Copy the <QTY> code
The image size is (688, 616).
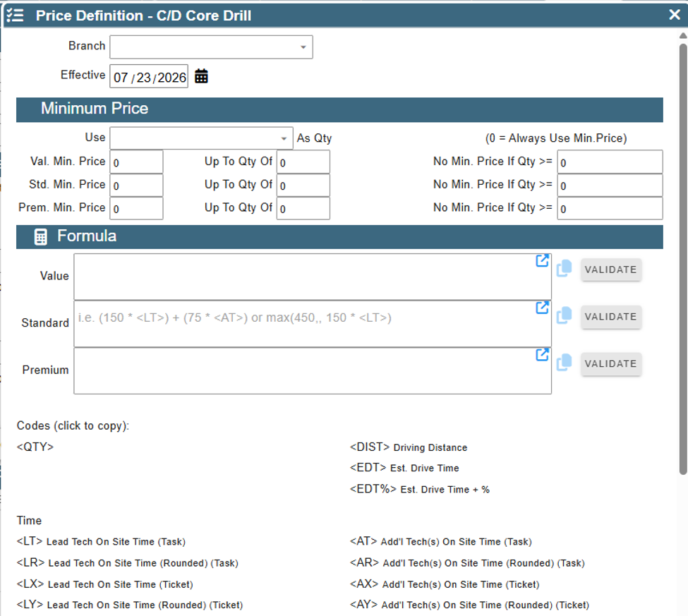coord(35,447)
